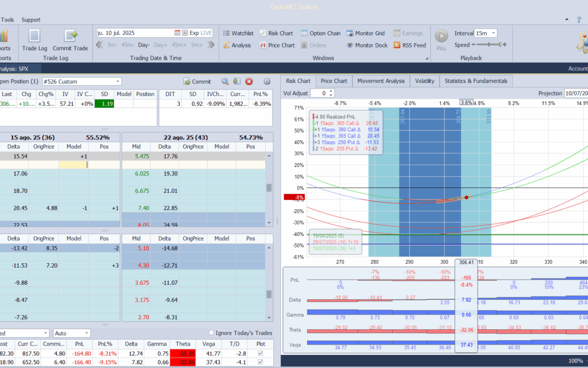Open the RSS Feed window
This screenshot has height=368, width=588.
click(409, 45)
